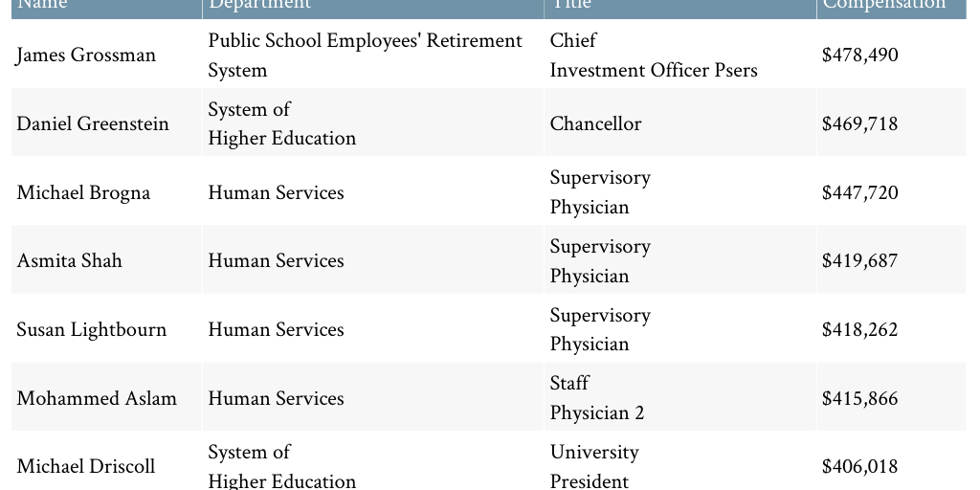Click Public School Employees' Retirement System cell

coord(365,56)
